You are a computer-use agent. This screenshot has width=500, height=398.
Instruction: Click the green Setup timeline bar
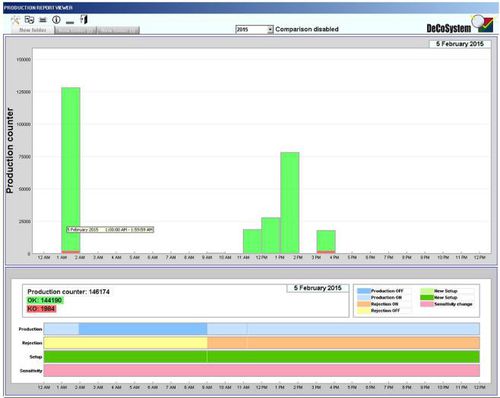point(262,357)
